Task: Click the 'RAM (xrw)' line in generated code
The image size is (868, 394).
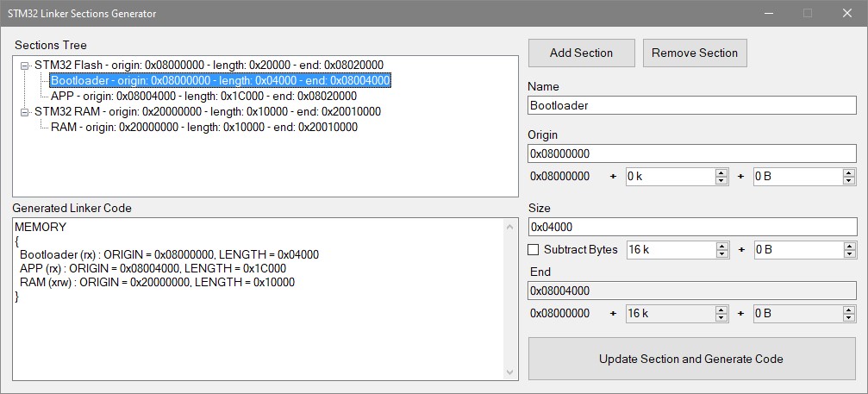Action: tap(157, 283)
